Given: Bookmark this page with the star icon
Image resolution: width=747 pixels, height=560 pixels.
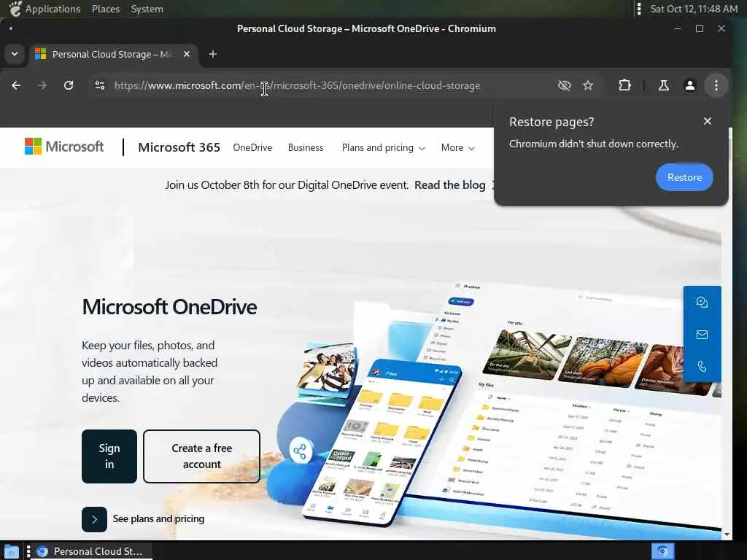Looking at the screenshot, I should pos(589,86).
